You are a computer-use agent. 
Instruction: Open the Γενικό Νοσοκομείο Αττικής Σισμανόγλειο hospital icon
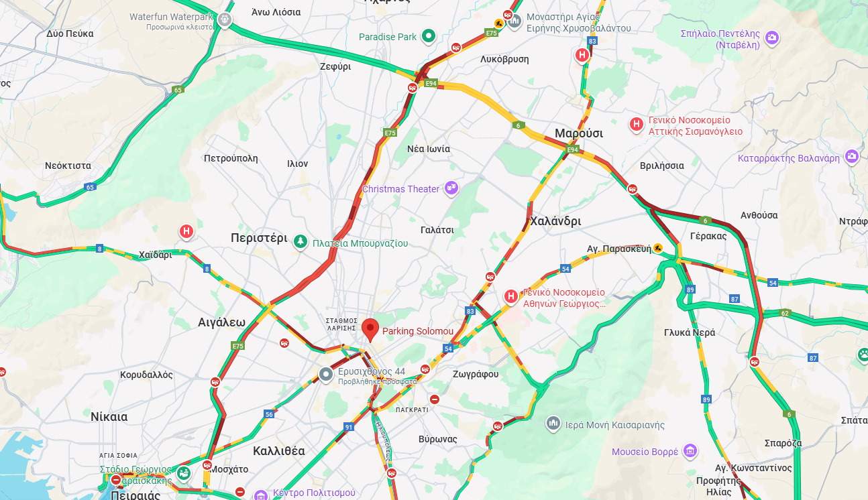click(636, 124)
